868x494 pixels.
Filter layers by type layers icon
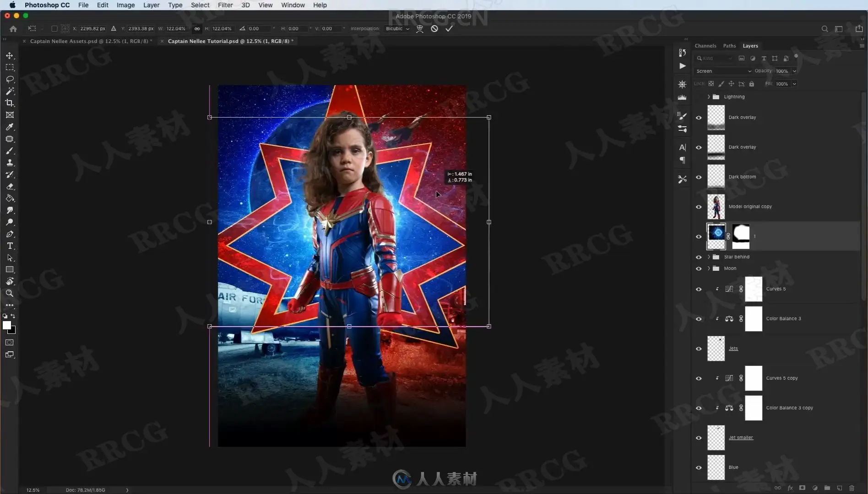764,59
